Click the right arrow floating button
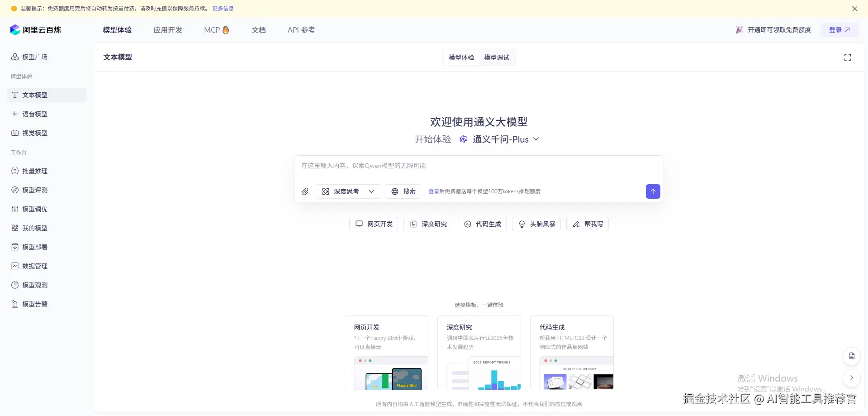The image size is (868, 416). click(852, 378)
